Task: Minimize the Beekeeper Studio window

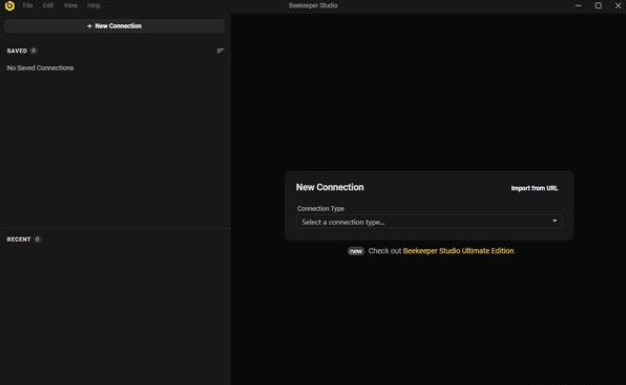Action: 578,6
